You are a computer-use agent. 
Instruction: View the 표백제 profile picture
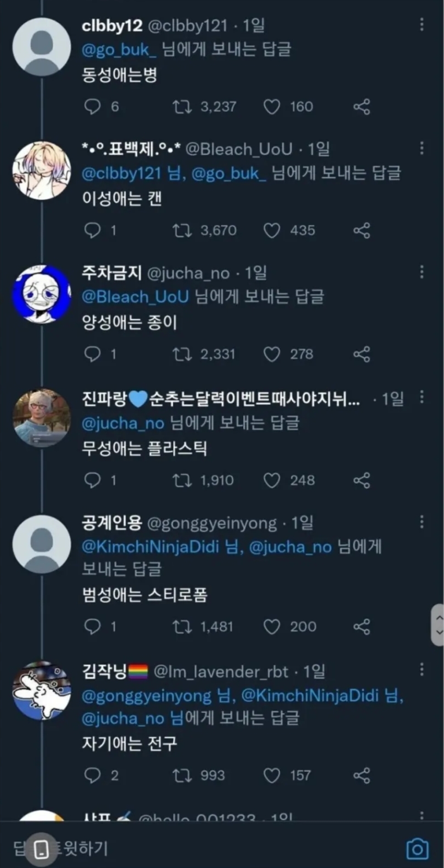click(42, 170)
